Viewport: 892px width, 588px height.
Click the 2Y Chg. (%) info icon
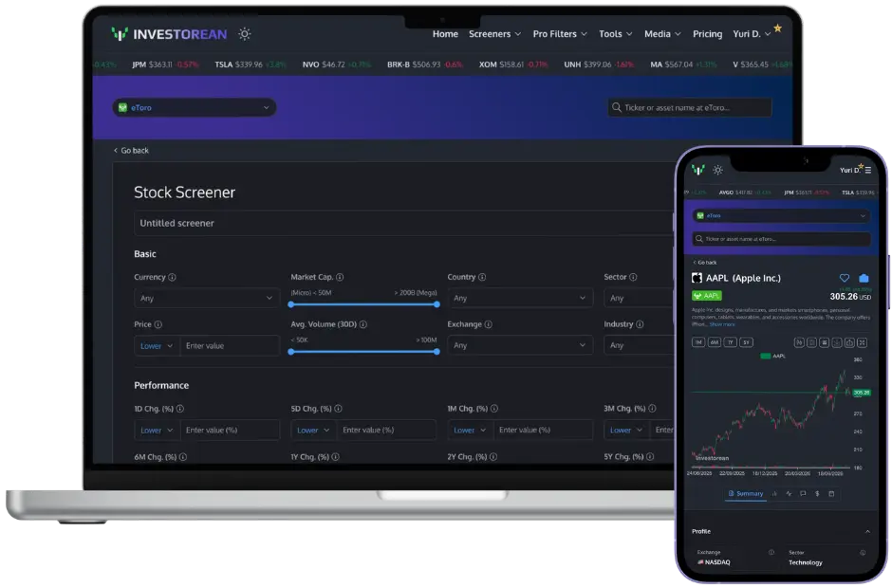coord(493,457)
